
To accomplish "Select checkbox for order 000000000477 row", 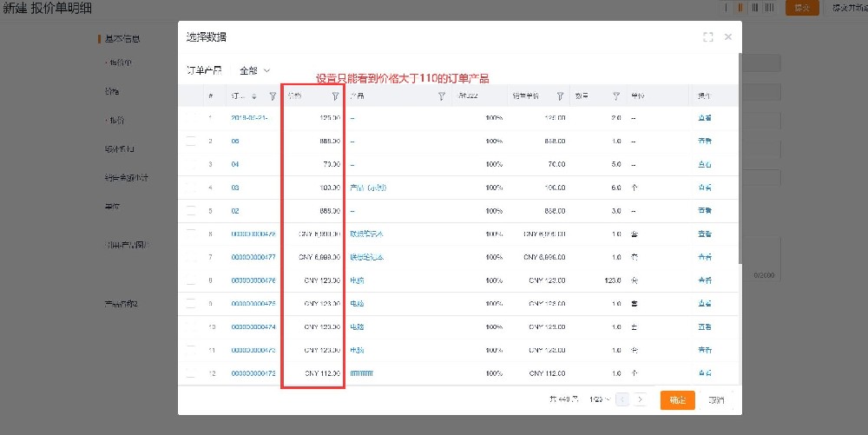I will tap(191, 257).
